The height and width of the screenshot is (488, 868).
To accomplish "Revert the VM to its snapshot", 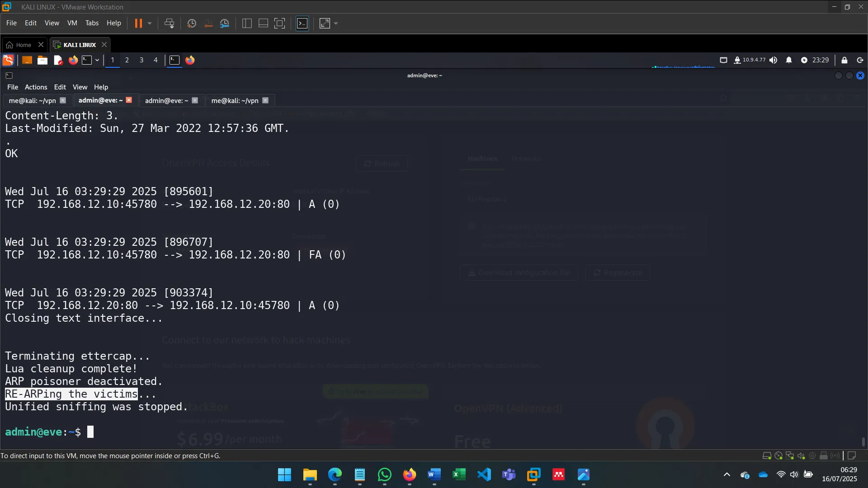I will [x=208, y=23].
